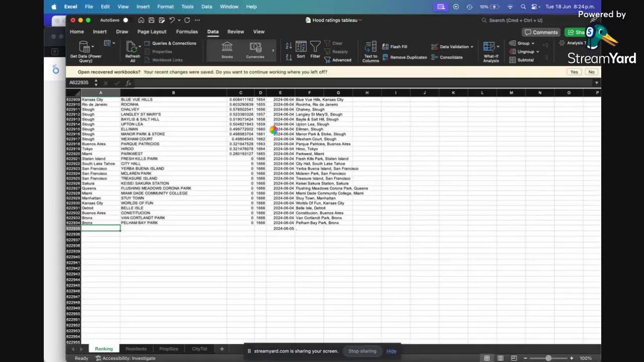This screenshot has width=644, height=362.
Task: Open the Consolidate tool
Action: pyautogui.click(x=447, y=57)
